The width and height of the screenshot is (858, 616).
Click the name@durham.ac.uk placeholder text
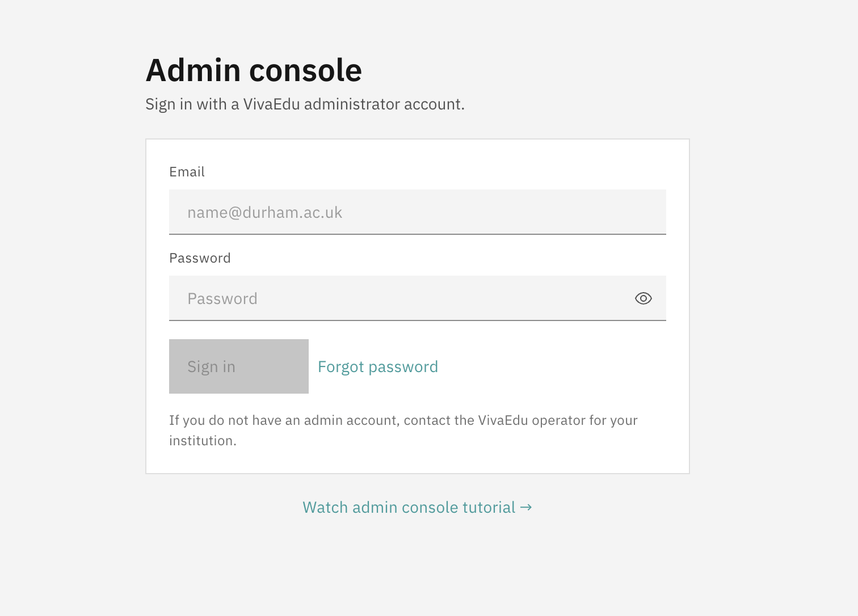tap(264, 213)
